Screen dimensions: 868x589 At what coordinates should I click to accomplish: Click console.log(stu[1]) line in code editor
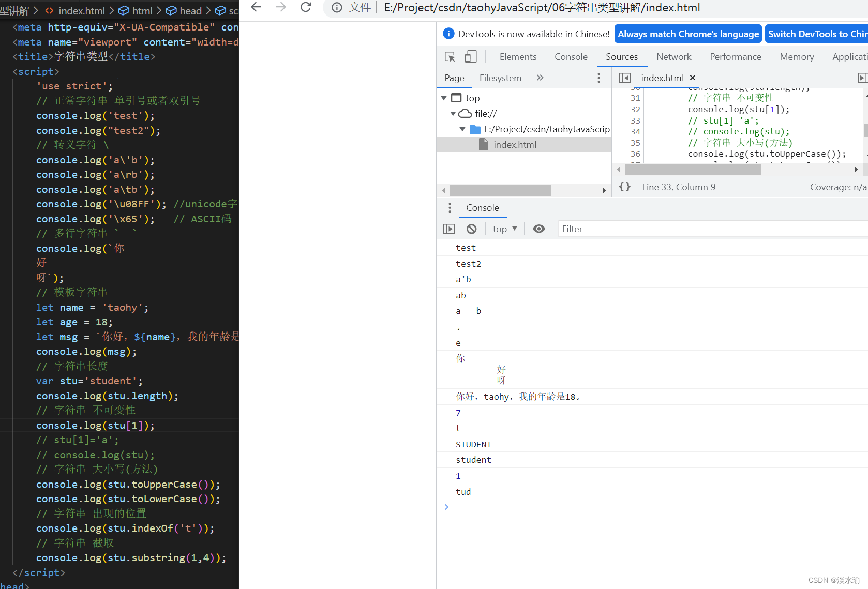95,426
